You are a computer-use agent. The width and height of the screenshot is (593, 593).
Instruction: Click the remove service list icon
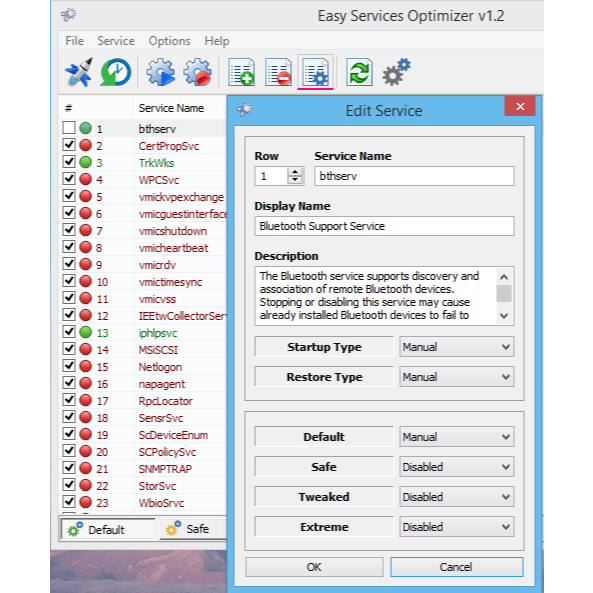(278, 72)
